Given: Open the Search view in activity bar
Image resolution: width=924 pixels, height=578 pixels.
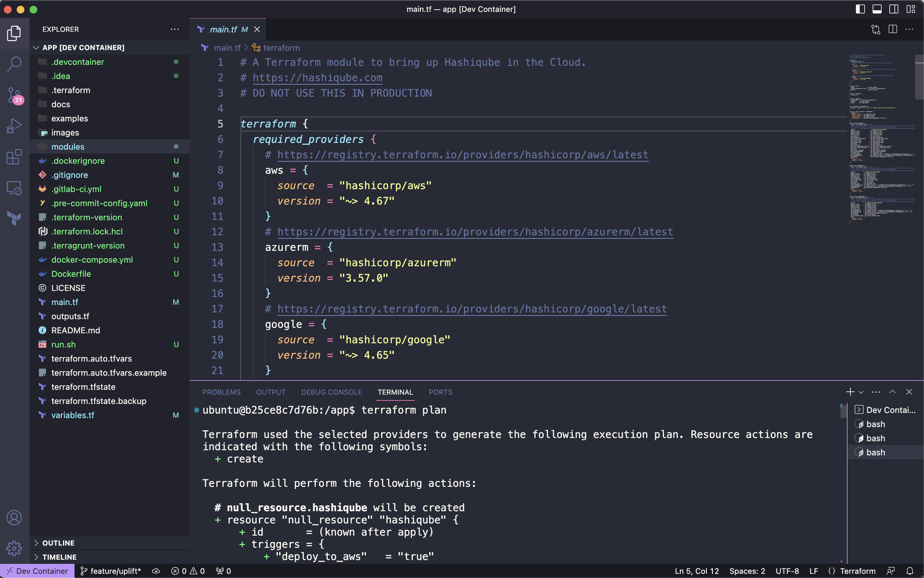Looking at the screenshot, I should pyautogui.click(x=14, y=64).
